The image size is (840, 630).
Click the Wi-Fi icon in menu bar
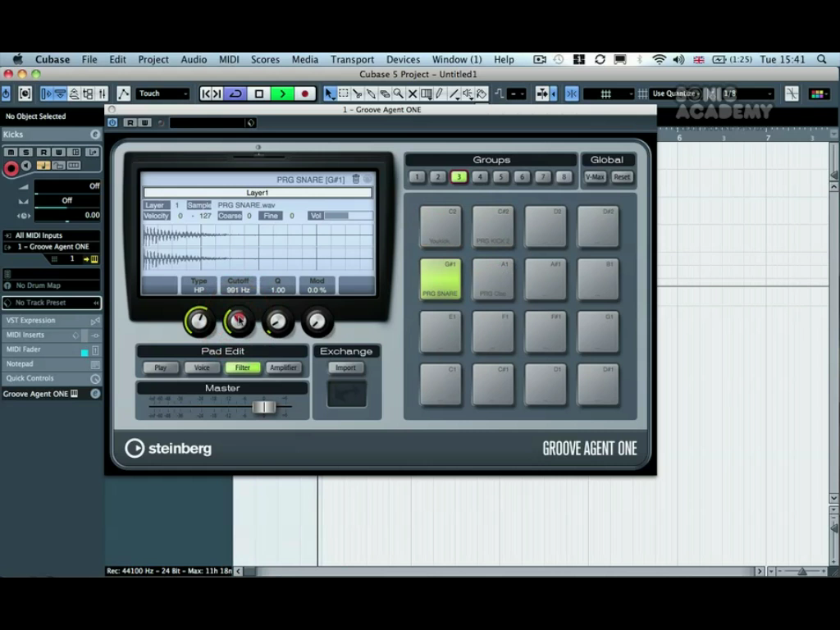tap(659, 59)
